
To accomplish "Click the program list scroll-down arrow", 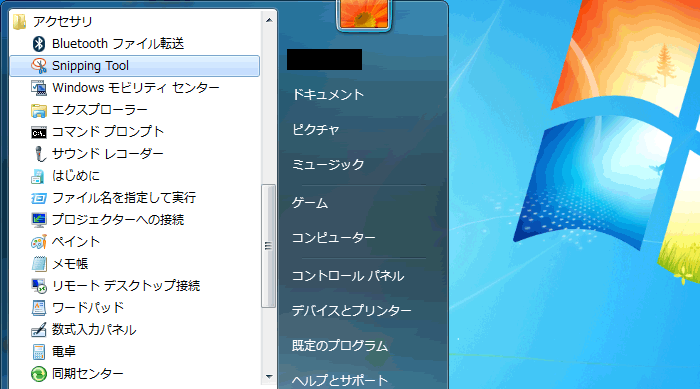I will click(269, 377).
